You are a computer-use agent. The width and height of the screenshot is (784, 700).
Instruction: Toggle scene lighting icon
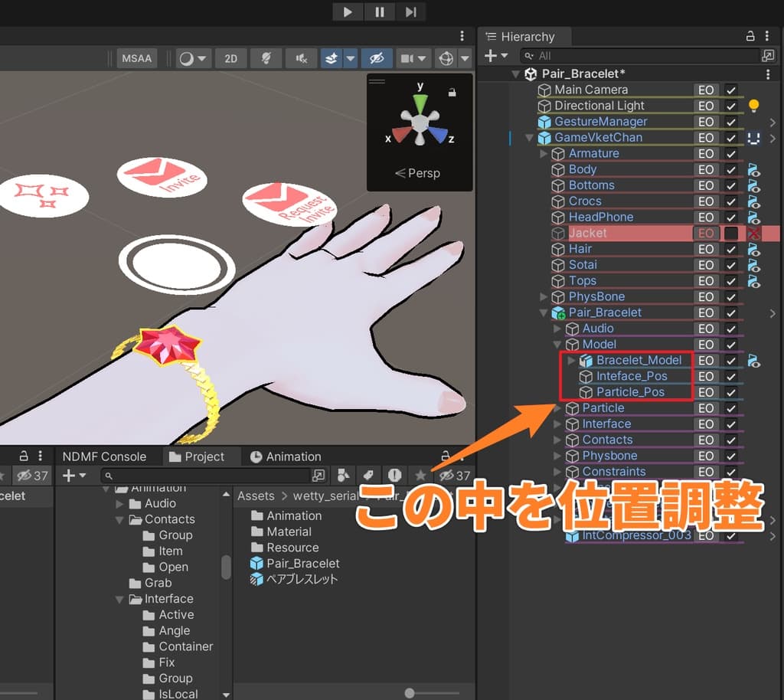pyautogui.click(x=266, y=58)
